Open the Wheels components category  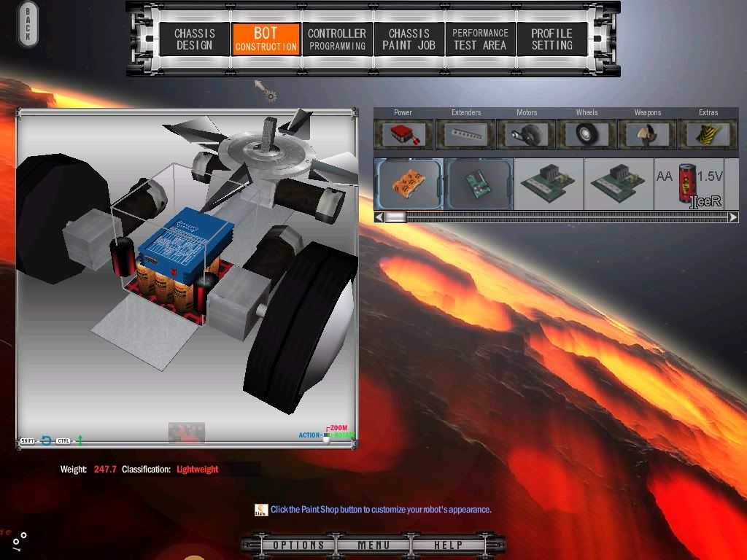(587, 134)
